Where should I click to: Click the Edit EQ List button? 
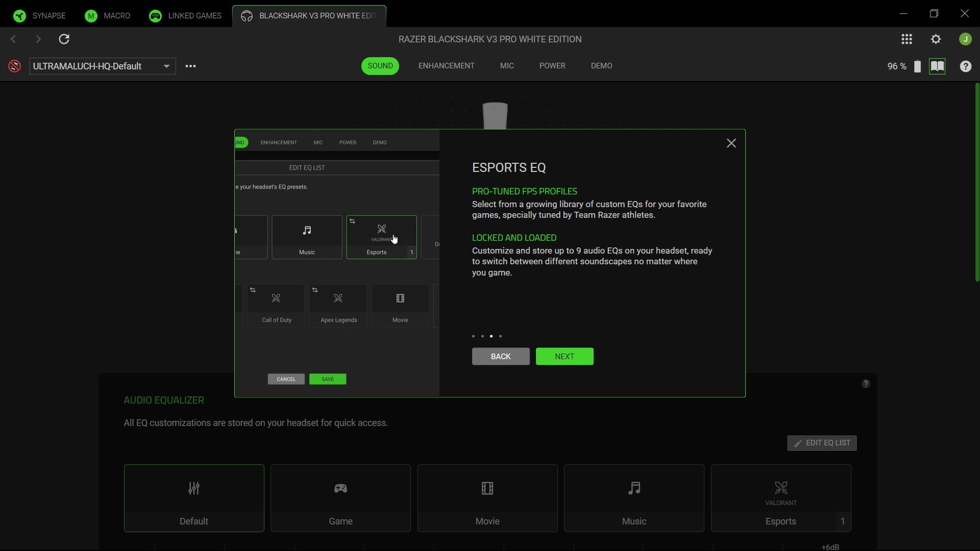(x=822, y=443)
